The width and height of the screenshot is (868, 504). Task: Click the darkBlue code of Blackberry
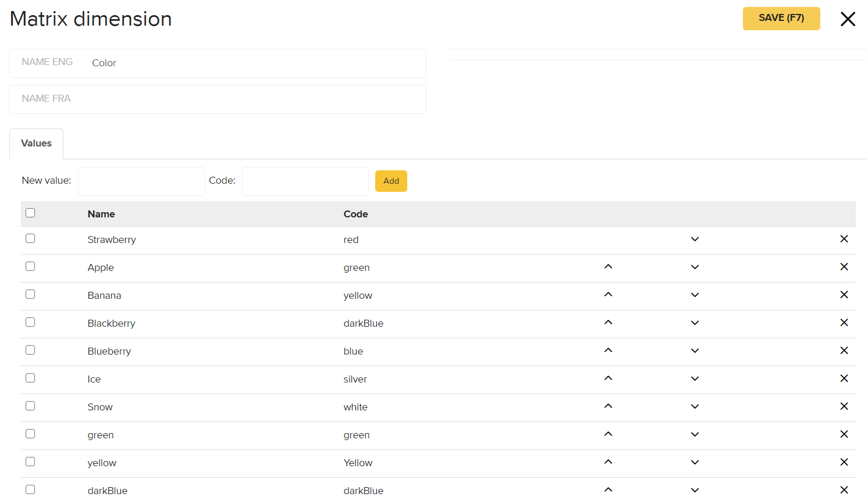(x=364, y=323)
